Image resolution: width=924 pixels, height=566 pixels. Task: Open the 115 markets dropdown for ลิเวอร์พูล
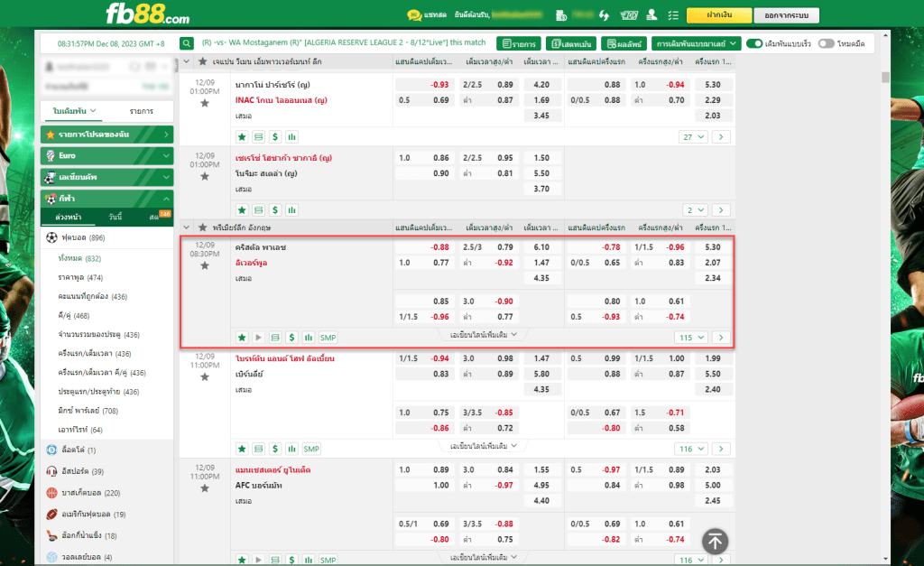click(x=691, y=338)
